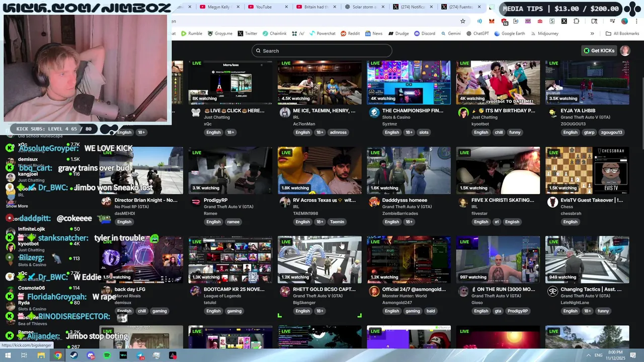
Task: Open the EYJA YA LHBIB stream title
Action: [578, 111]
